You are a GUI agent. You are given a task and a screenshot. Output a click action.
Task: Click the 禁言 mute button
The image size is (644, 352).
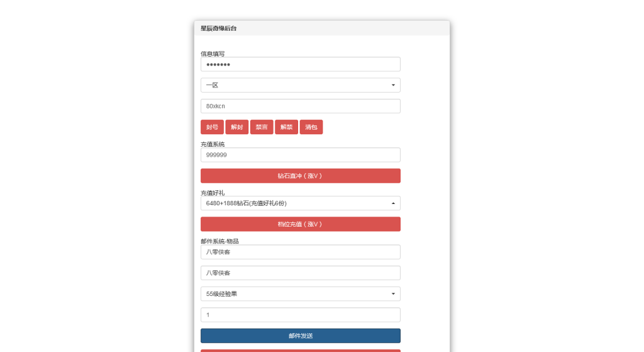[262, 127]
